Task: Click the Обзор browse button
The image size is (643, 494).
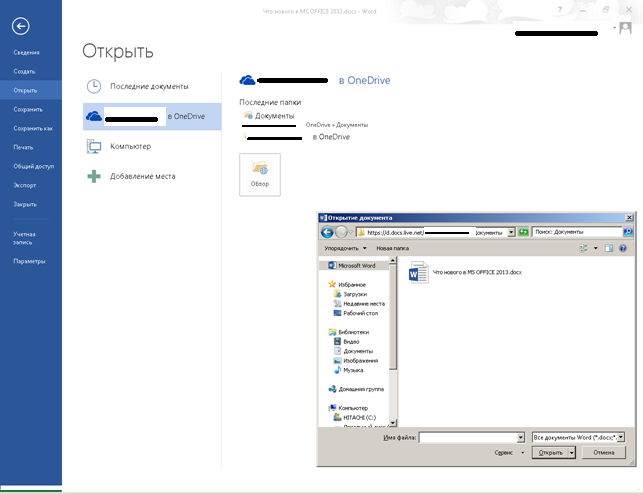Action: pyautogui.click(x=260, y=175)
